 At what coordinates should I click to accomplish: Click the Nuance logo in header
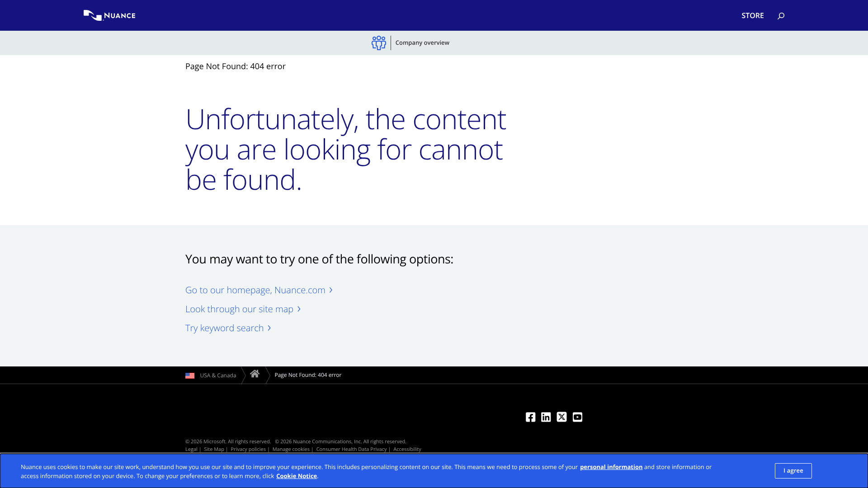pos(109,15)
